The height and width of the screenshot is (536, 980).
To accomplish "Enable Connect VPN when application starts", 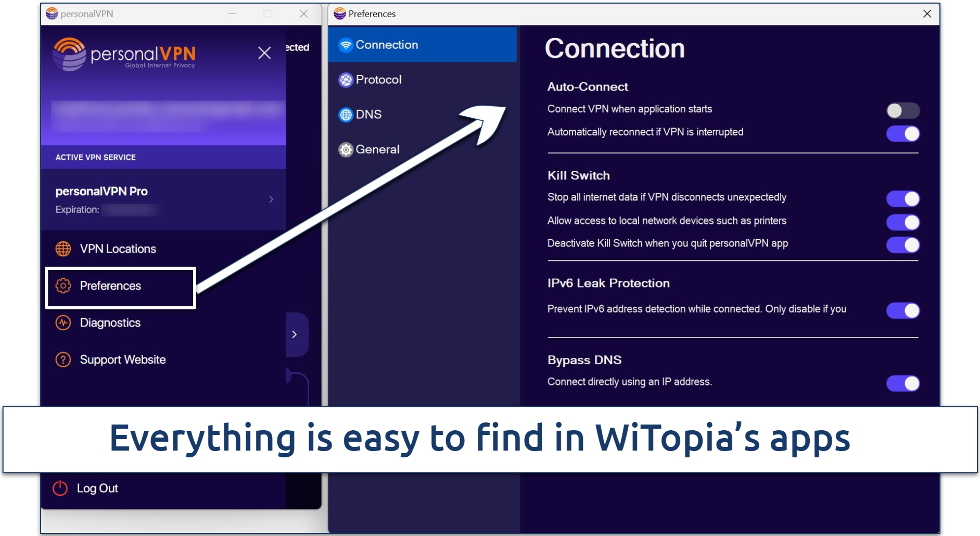I will pos(903,111).
